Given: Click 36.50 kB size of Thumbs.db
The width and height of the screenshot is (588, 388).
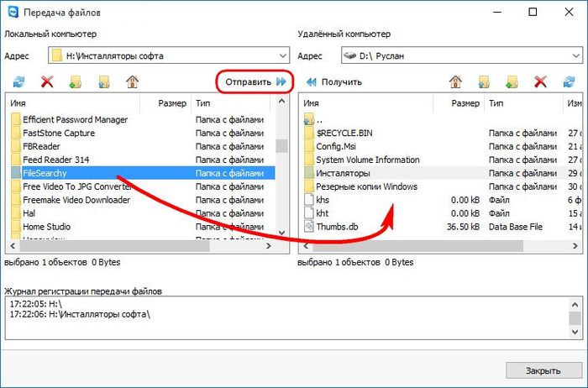Looking at the screenshot, I should point(463,227).
